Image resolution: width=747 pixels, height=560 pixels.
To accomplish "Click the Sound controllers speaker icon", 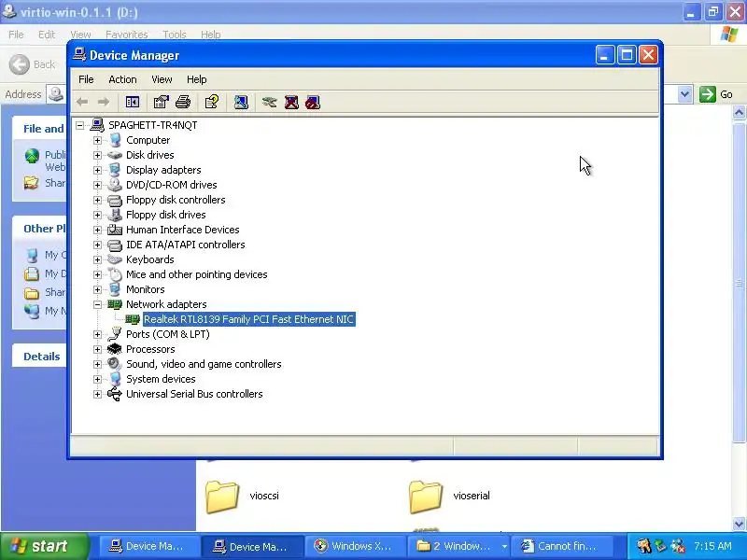I will [x=114, y=364].
